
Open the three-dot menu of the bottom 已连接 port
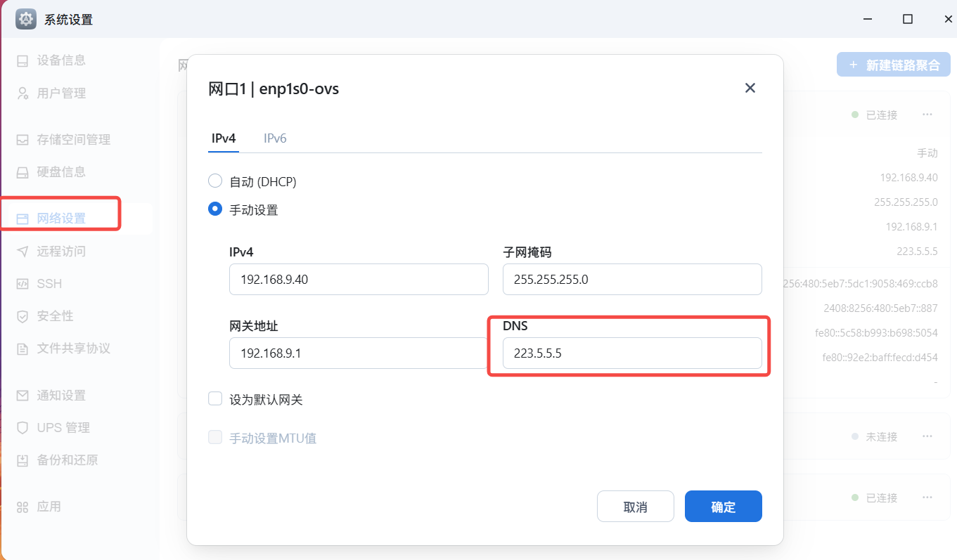pyautogui.click(x=927, y=497)
